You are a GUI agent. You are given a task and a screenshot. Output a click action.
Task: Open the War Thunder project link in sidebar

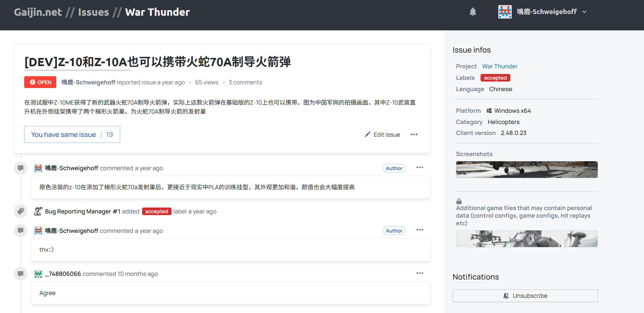(500, 66)
